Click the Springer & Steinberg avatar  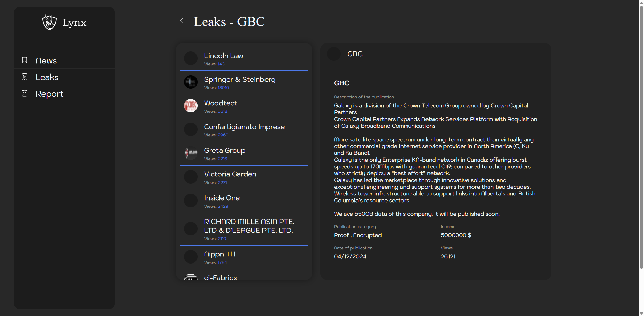(x=191, y=82)
